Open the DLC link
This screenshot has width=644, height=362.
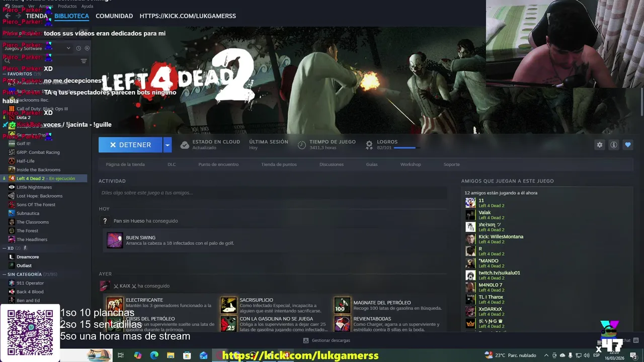coord(172,164)
